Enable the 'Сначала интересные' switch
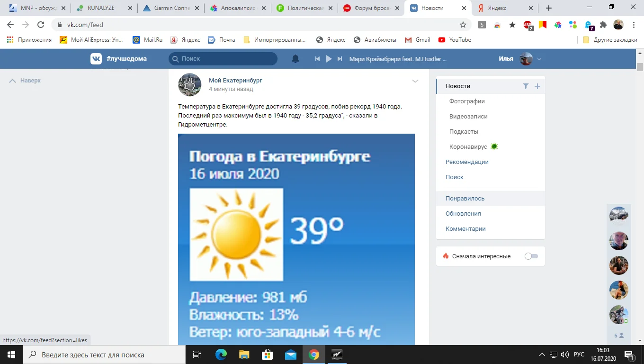This screenshot has height=364, width=644. pos(531,255)
